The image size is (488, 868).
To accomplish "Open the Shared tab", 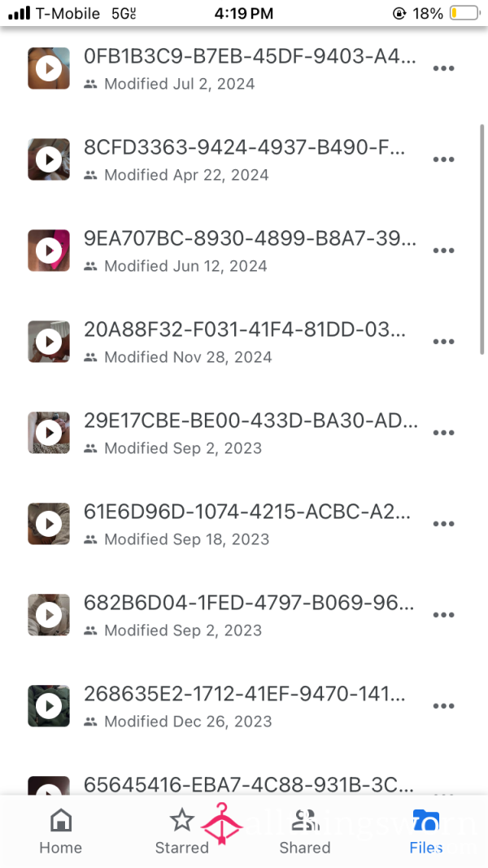I will tap(304, 831).
